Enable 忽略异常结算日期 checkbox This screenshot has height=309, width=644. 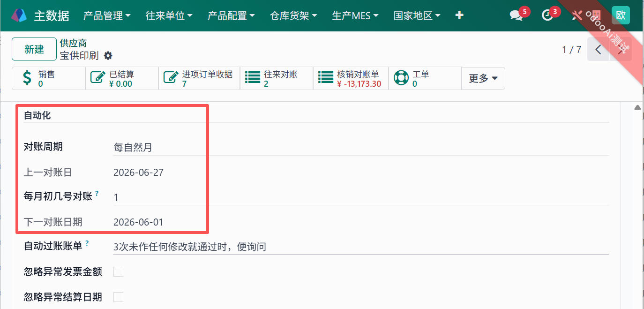pyautogui.click(x=119, y=297)
